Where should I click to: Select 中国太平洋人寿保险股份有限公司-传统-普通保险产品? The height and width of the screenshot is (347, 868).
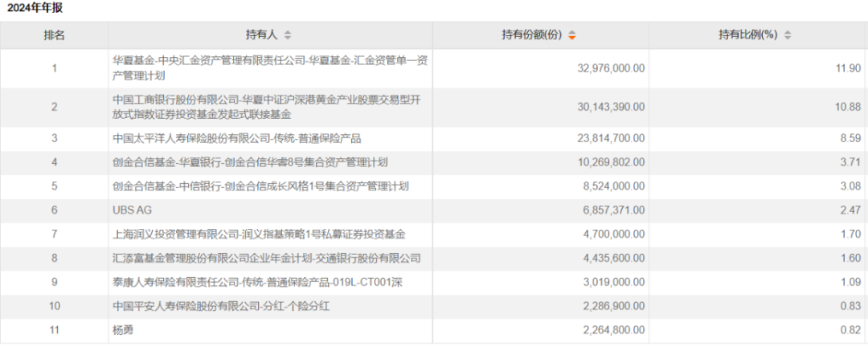pyautogui.click(x=237, y=138)
